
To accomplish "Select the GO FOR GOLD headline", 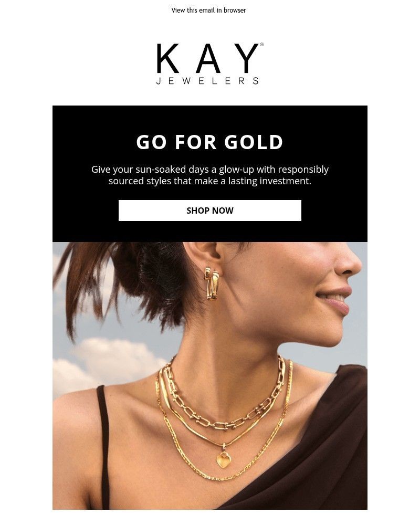I will tap(210, 142).
